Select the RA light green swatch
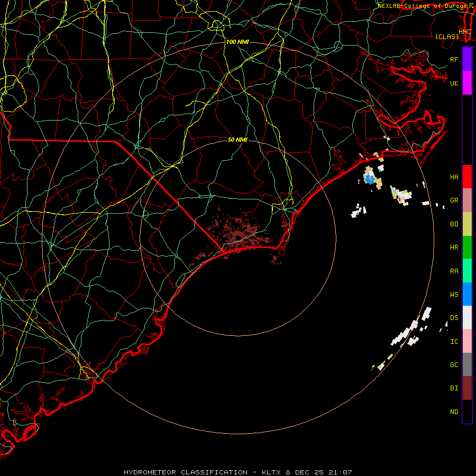476x476 pixels. [x=467, y=271]
